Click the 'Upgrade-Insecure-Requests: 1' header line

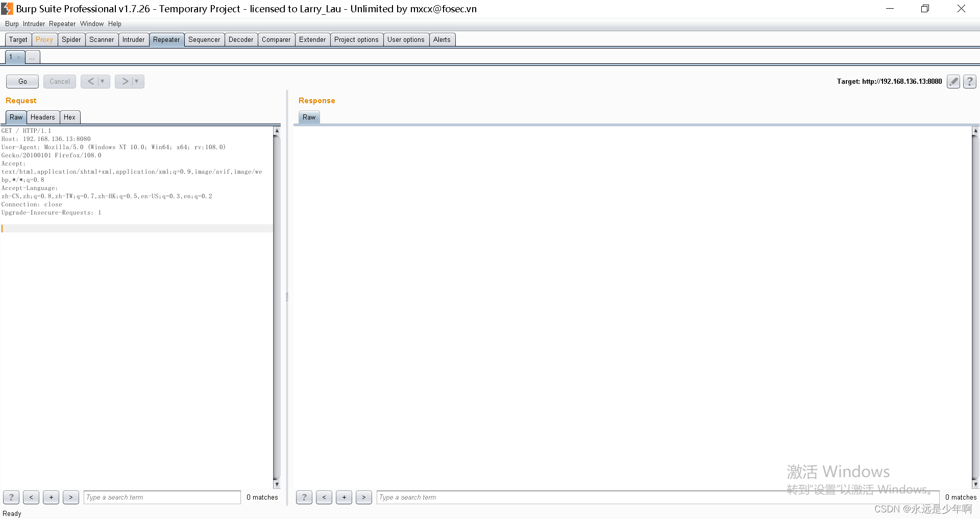pos(51,213)
